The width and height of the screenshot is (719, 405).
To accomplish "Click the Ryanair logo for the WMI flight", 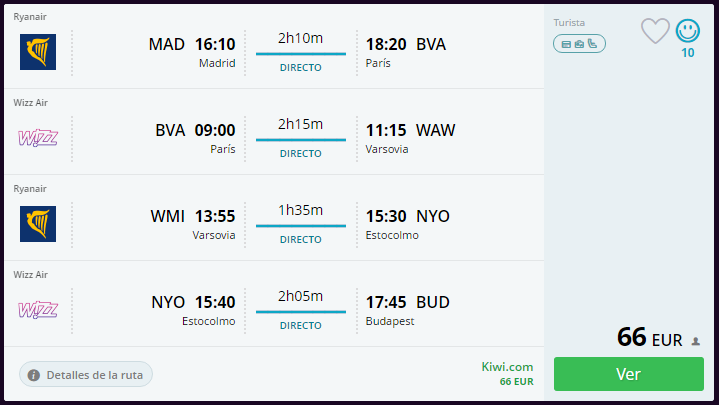I will pyautogui.click(x=38, y=224).
